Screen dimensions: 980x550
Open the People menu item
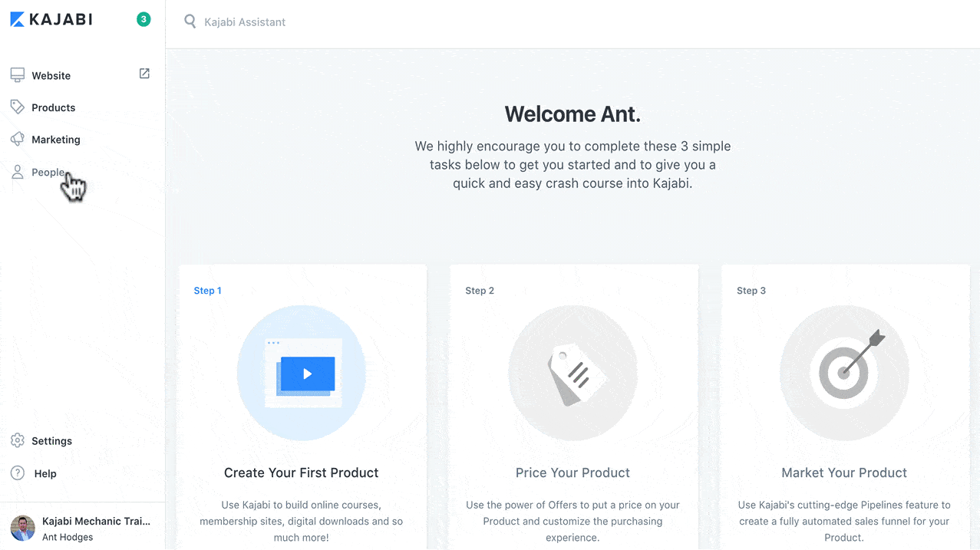pos(48,172)
